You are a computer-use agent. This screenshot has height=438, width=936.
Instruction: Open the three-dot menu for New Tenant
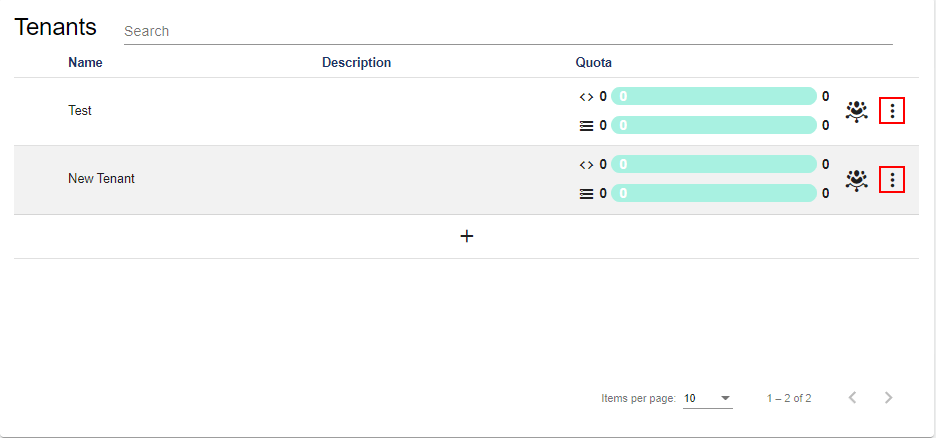point(891,180)
